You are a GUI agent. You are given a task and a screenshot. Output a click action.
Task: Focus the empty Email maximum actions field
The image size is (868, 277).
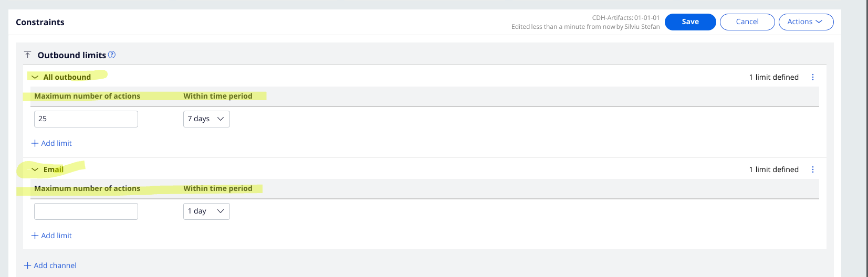tap(86, 211)
